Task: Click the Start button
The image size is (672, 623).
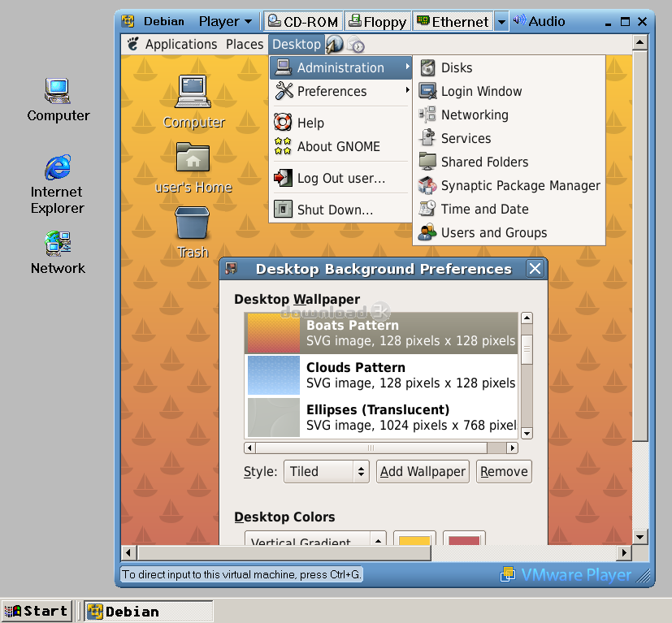Action: click(x=37, y=611)
